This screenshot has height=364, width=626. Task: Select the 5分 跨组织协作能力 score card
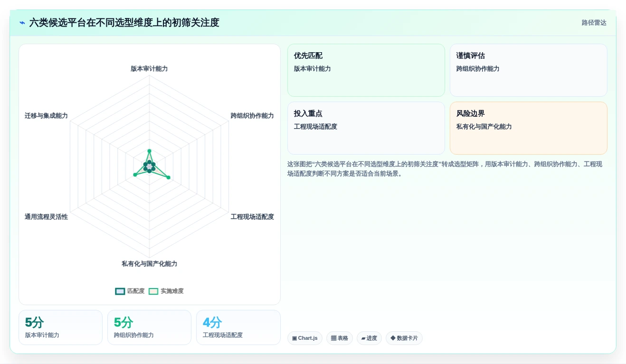point(149,327)
